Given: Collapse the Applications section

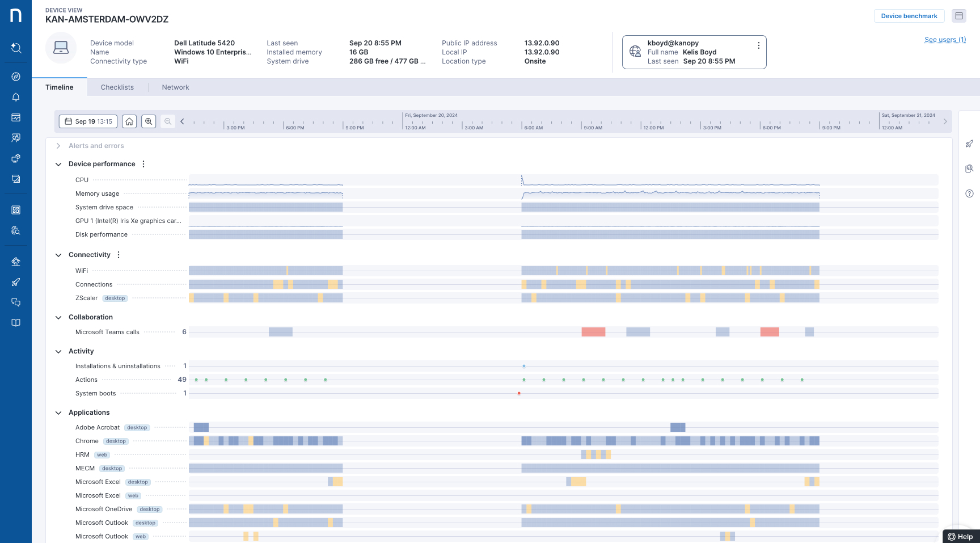Looking at the screenshot, I should click(x=58, y=412).
